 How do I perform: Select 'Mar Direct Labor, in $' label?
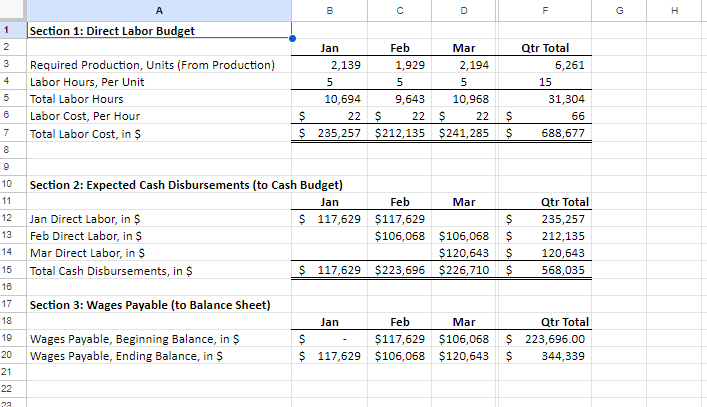point(159,253)
